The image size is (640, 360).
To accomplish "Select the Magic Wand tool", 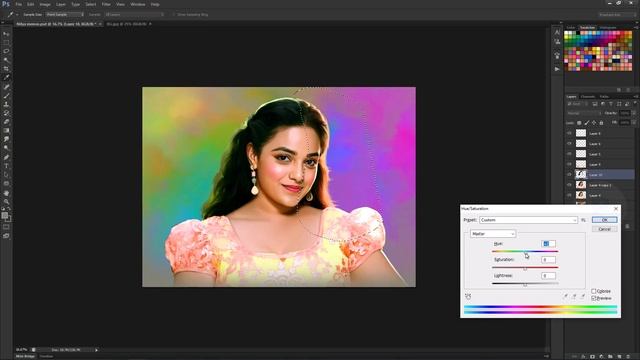I will coord(6,60).
